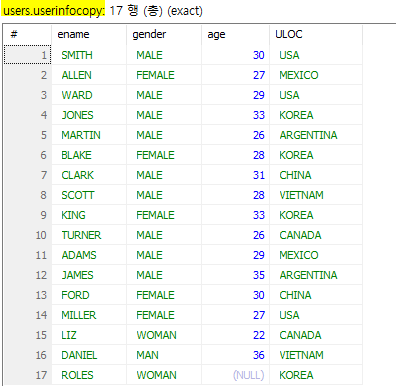Select the TURNER name cell
This screenshot has width=396, height=386.
[x=89, y=235]
